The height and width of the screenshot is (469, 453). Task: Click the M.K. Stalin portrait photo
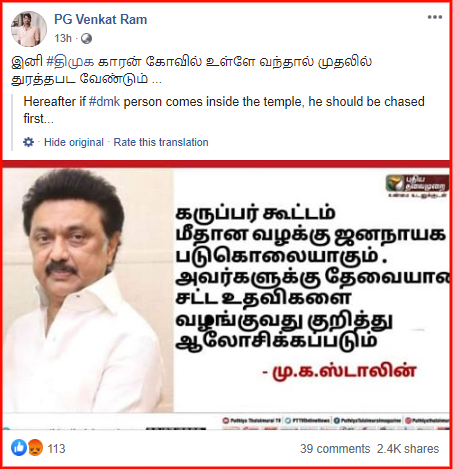tap(88, 290)
